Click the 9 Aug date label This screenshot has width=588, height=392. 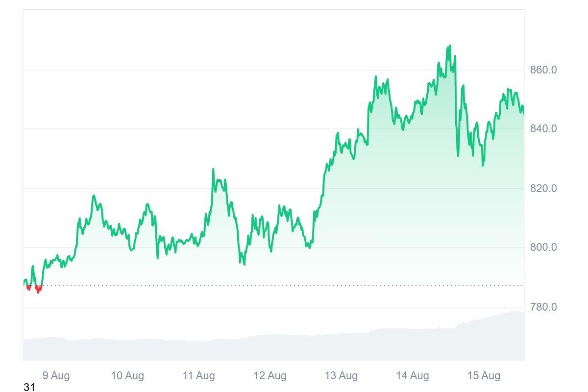56,376
